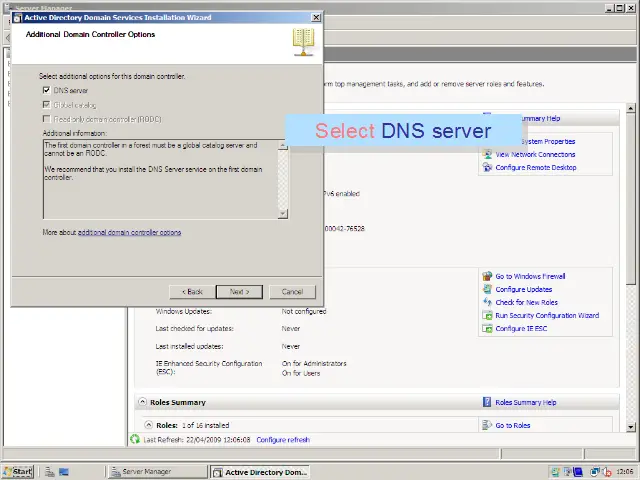Click the Additional information scroll up arrow

(282, 145)
